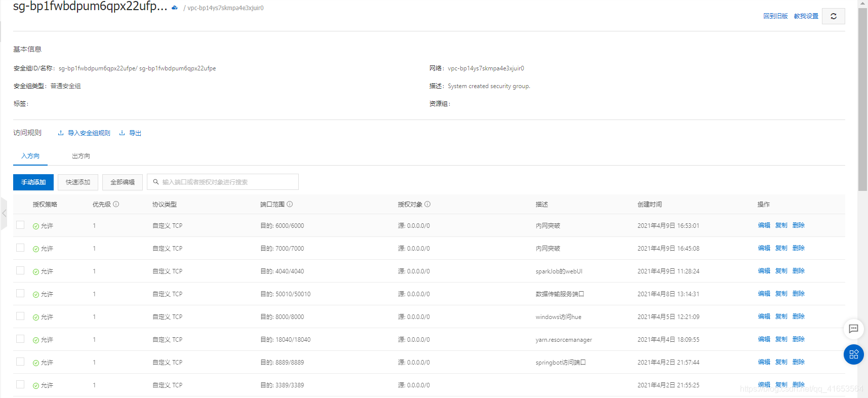Click the info icon next to 授权对象 header
The height and width of the screenshot is (398, 868).
click(427, 204)
